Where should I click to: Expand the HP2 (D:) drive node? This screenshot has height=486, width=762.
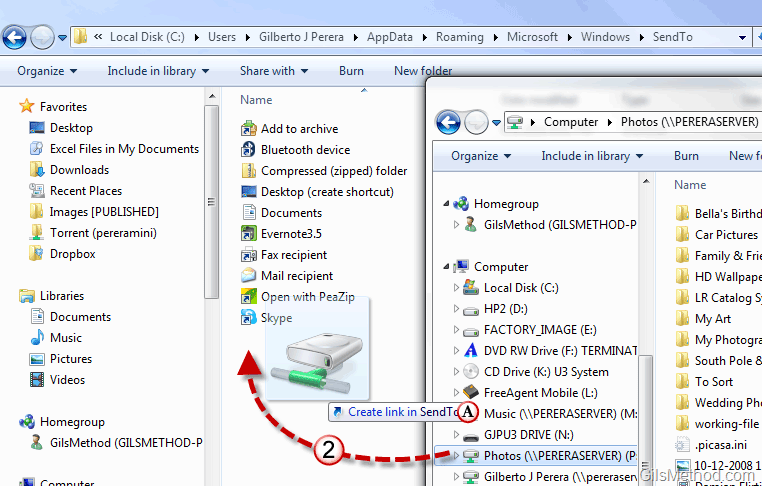pyautogui.click(x=456, y=309)
